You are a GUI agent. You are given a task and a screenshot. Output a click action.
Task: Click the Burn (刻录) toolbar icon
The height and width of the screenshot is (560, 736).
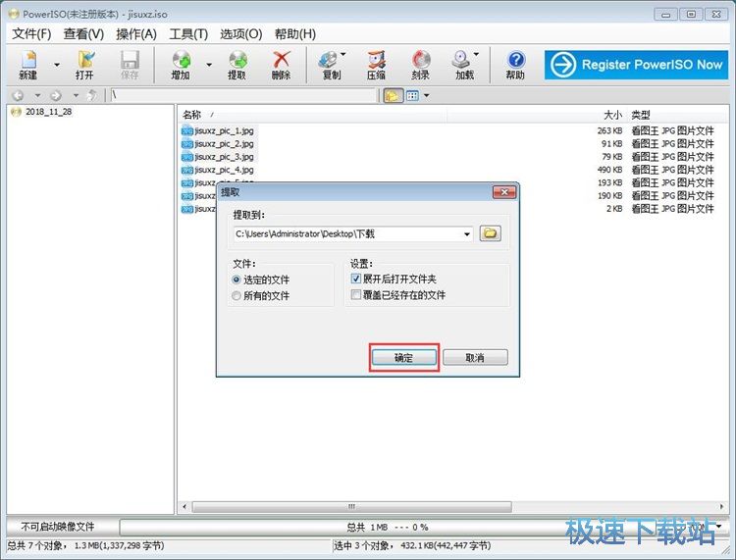point(421,65)
